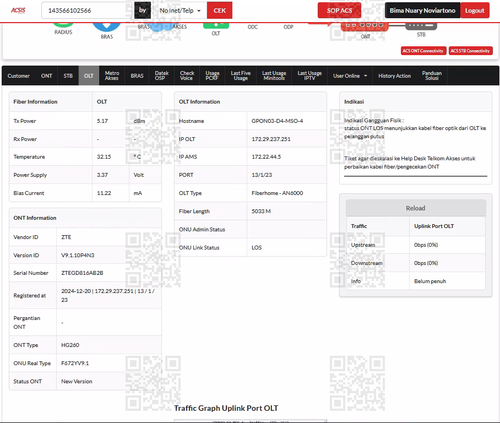
Task: Open the History Action tab
Action: pyautogui.click(x=394, y=76)
